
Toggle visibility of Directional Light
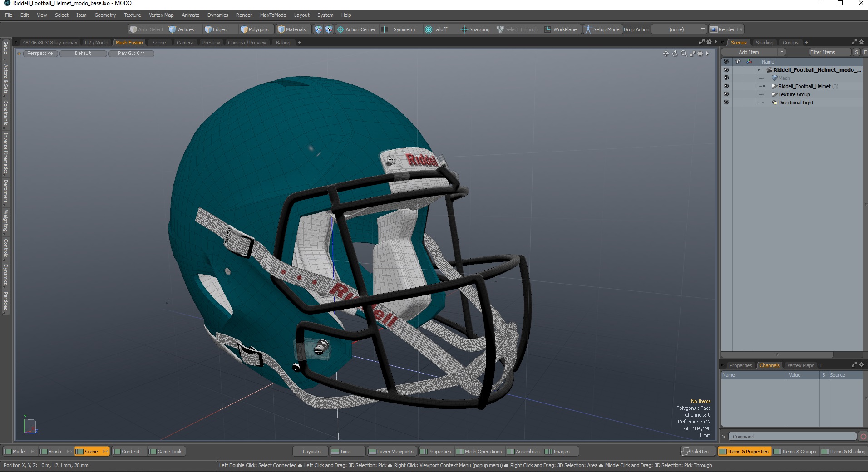(x=726, y=103)
